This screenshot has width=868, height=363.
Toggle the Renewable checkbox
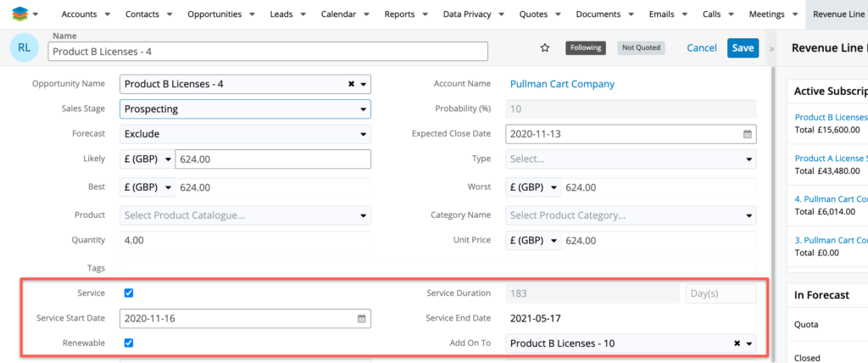(129, 343)
